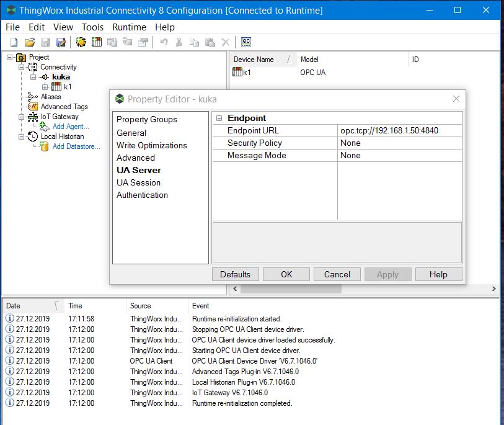This screenshot has height=425, width=504.
Task: Open the Runtime menu
Action: pos(129,27)
